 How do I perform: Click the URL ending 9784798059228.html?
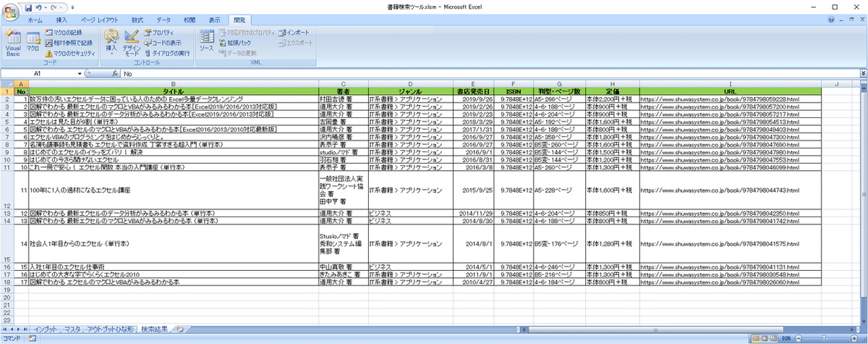pyautogui.click(x=720, y=98)
